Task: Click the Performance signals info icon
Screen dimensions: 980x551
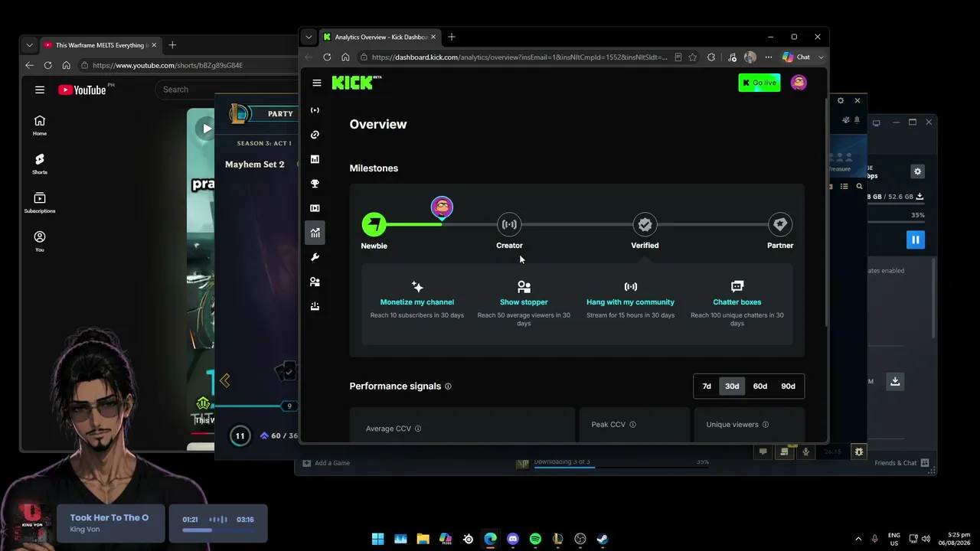Action: pyautogui.click(x=448, y=386)
